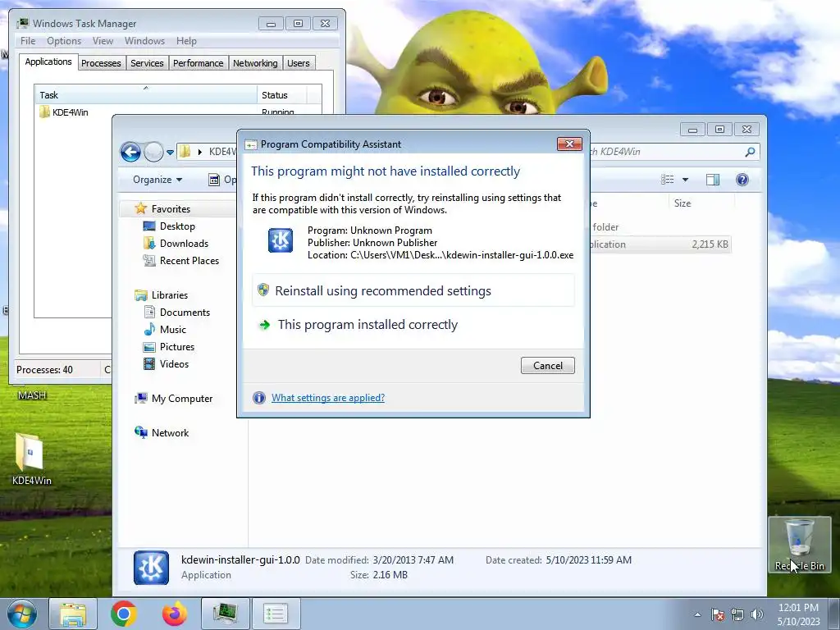Open the view options dropdown arrow
840x630 pixels.
pyautogui.click(x=685, y=180)
